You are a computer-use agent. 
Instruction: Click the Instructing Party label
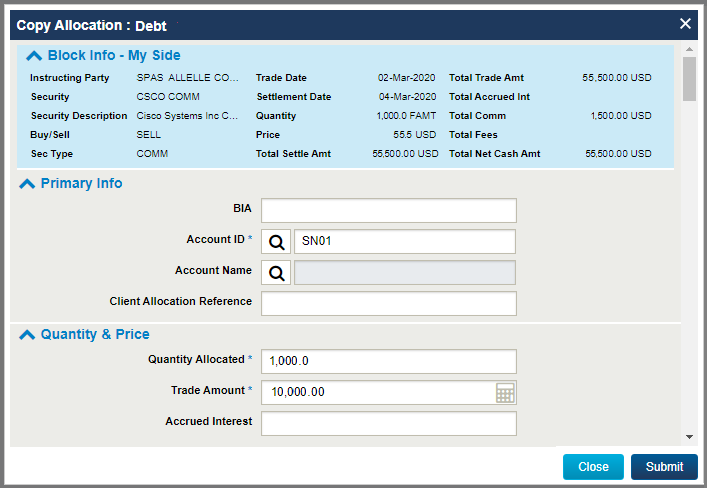(69, 78)
